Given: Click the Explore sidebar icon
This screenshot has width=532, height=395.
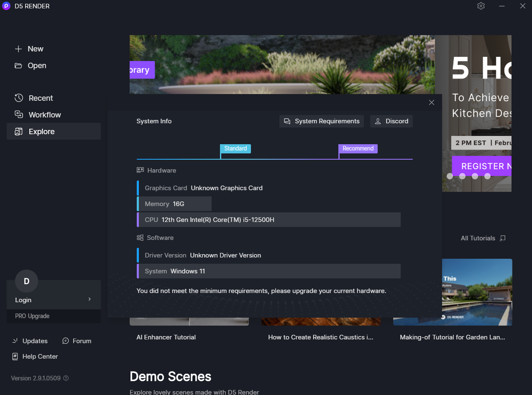Looking at the screenshot, I should coord(19,131).
